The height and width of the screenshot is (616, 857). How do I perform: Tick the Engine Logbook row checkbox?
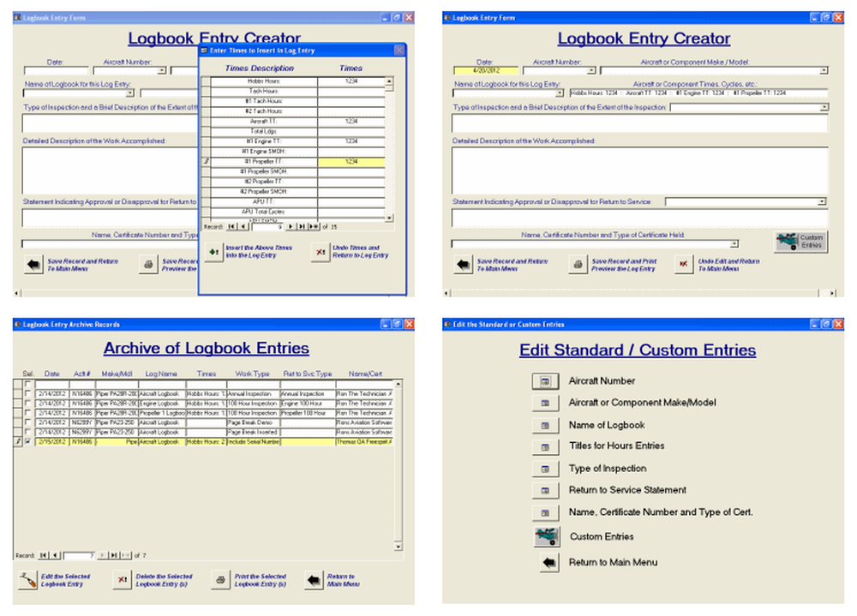[28, 404]
